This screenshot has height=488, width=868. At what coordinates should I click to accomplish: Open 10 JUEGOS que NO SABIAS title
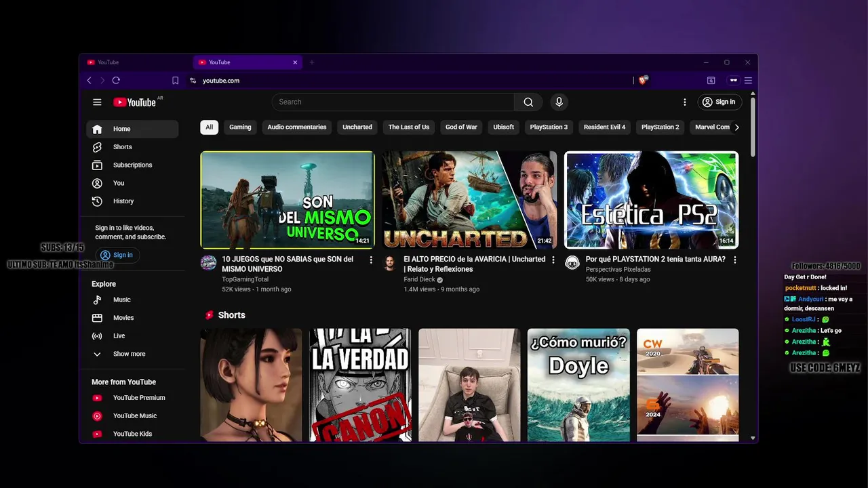click(288, 264)
